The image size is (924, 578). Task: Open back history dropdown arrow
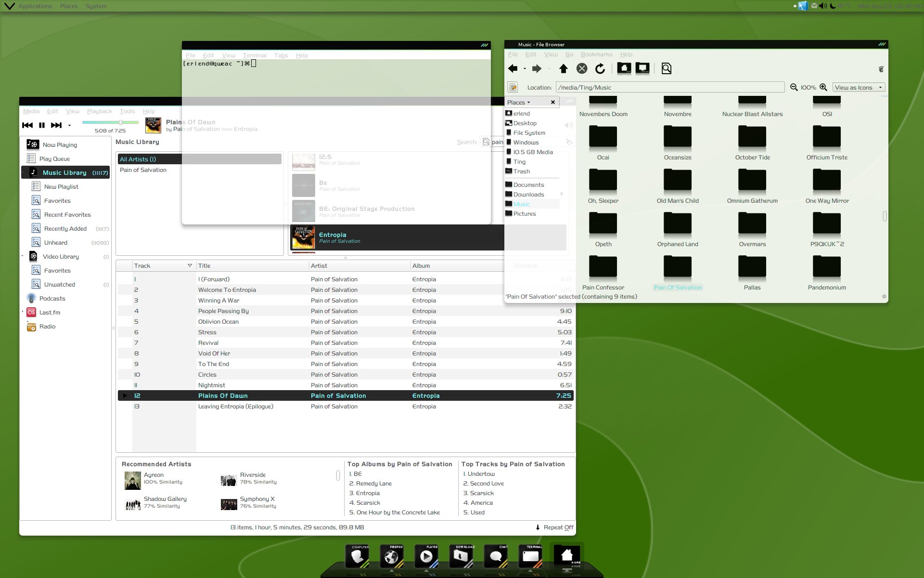525,69
